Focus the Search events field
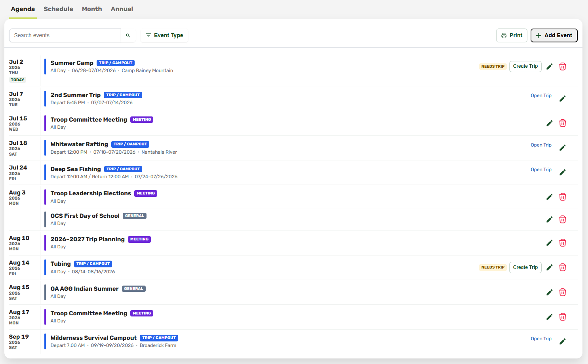 (65, 35)
